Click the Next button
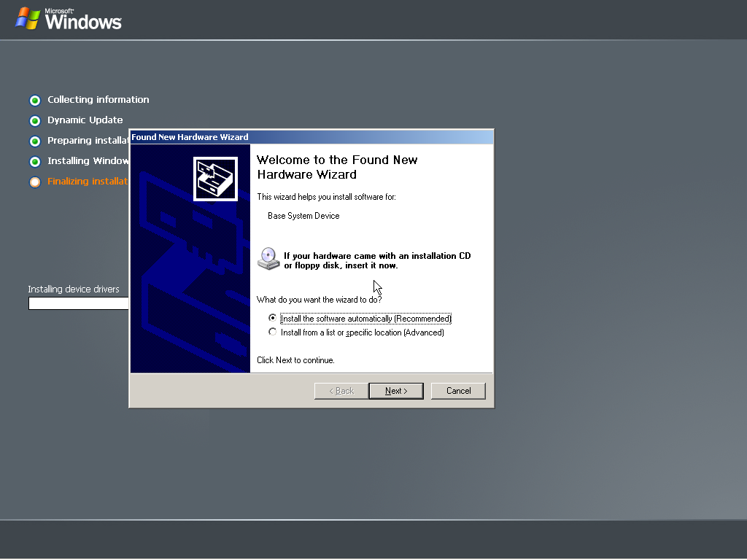Screen dimensions: 747x560 396,391
